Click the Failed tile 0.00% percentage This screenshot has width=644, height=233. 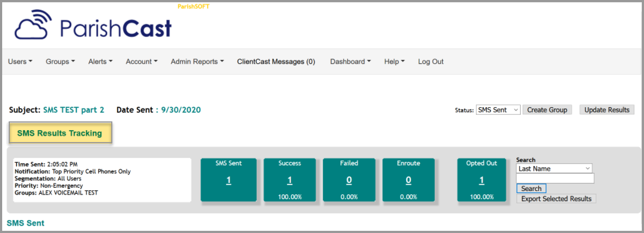(x=349, y=197)
